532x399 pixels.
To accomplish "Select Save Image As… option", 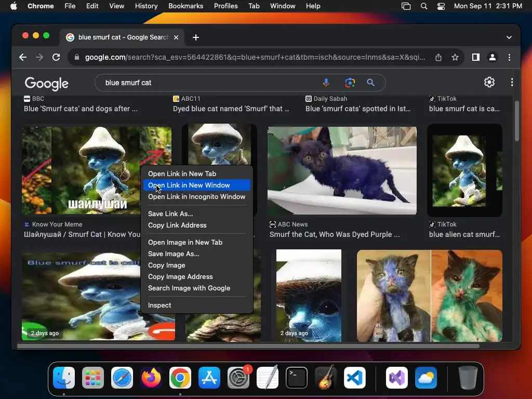I will pyautogui.click(x=197, y=254).
